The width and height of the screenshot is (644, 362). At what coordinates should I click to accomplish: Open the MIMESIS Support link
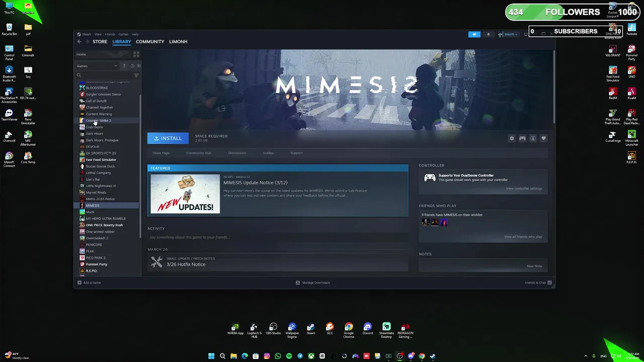[296, 153]
